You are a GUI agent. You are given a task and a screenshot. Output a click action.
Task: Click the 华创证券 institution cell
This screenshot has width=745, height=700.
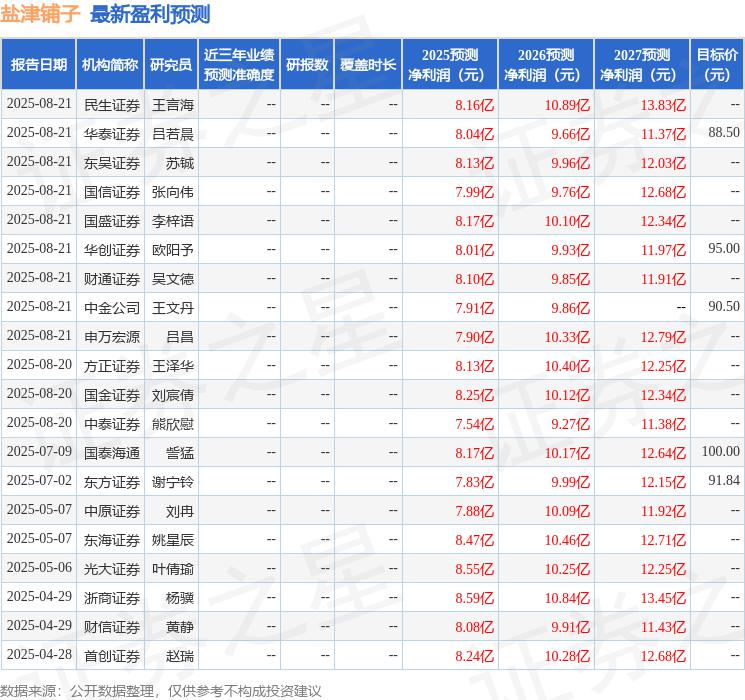(x=112, y=250)
